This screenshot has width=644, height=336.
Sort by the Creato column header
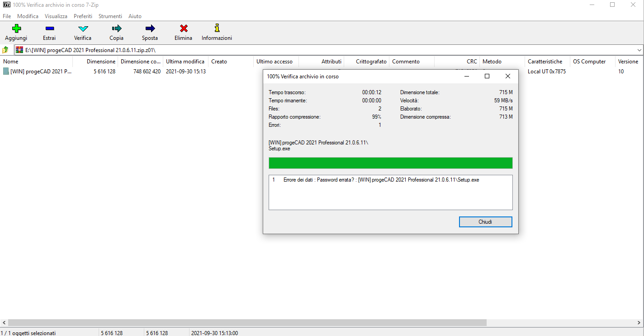[x=231, y=62]
